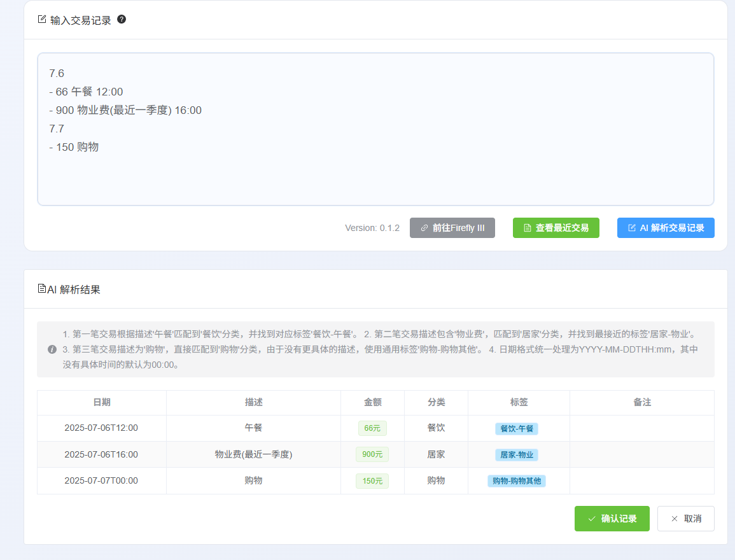The height and width of the screenshot is (560, 735).
Task: Click the 购物-购物其他 tag
Action: (517, 481)
